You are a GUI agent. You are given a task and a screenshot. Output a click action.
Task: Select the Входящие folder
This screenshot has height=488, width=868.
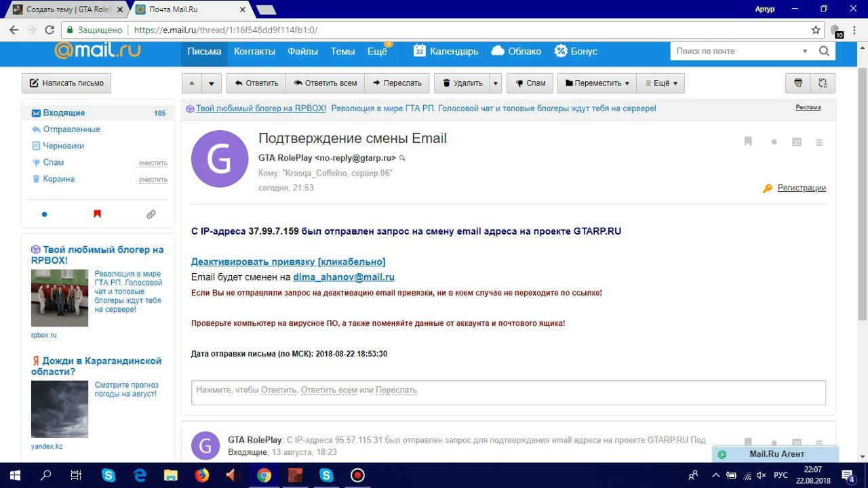point(64,113)
